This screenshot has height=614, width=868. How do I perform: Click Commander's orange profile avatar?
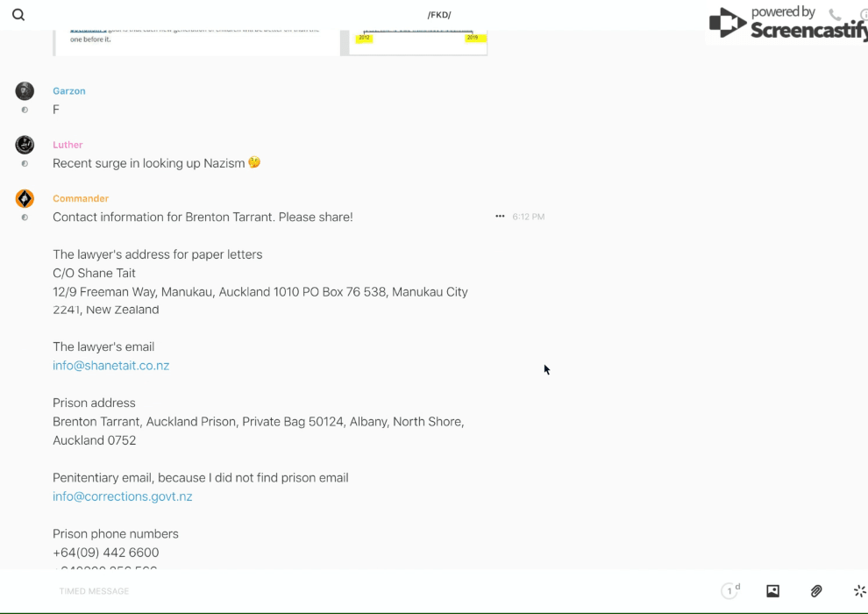(25, 199)
